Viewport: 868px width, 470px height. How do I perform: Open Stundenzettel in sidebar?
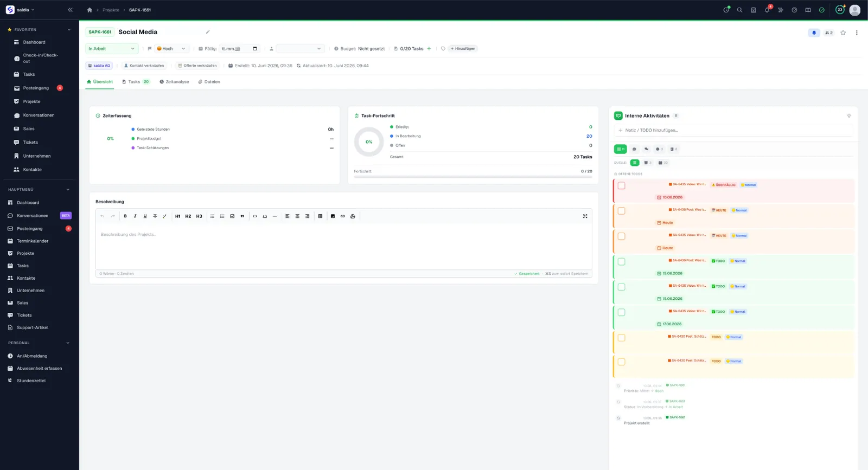[x=31, y=381]
